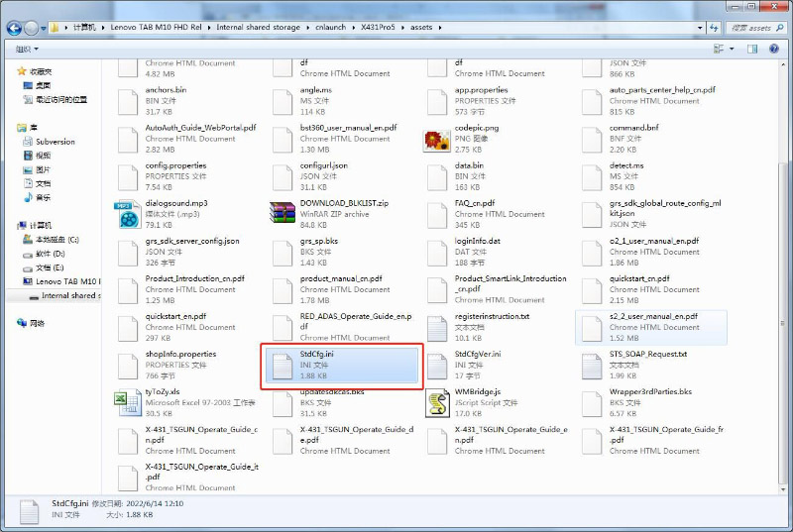Open 桌面 (Desktop) under favorites
The image size is (793, 532).
pos(43,85)
